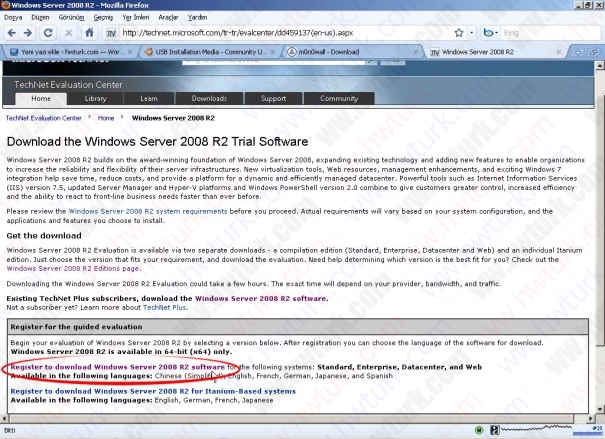
Task: Open the Yer İmleri menu
Action: (x=136, y=17)
